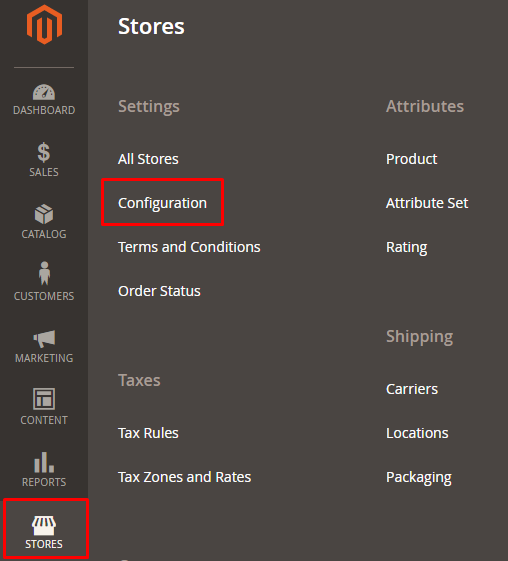Image resolution: width=508 pixels, height=561 pixels.
Task: Open shipping Packaging page
Action: coord(419,478)
